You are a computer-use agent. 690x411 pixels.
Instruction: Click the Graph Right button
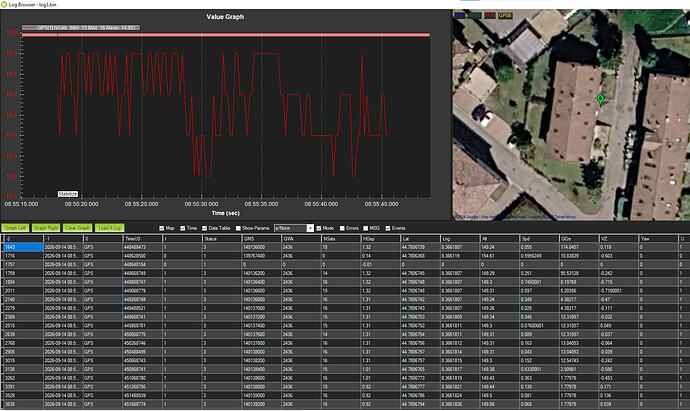coord(46,228)
